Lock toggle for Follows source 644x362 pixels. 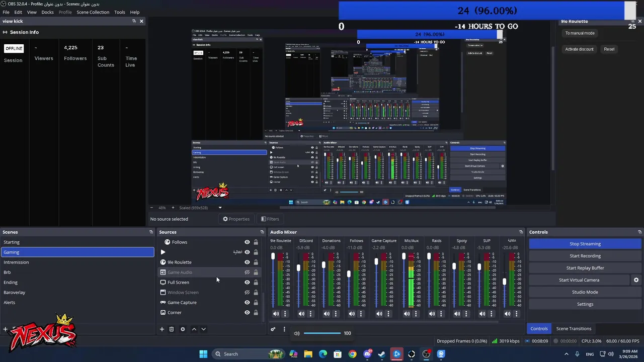coord(256,242)
